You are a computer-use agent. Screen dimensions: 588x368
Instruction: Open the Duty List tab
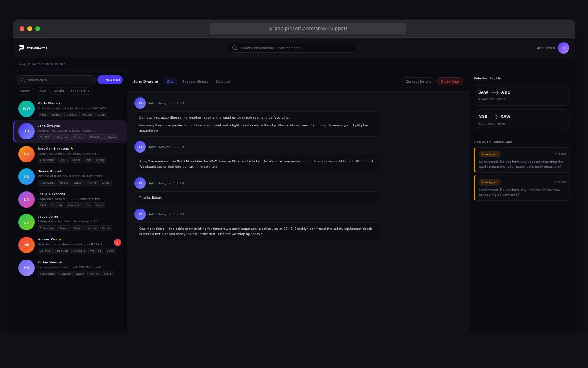(223, 81)
